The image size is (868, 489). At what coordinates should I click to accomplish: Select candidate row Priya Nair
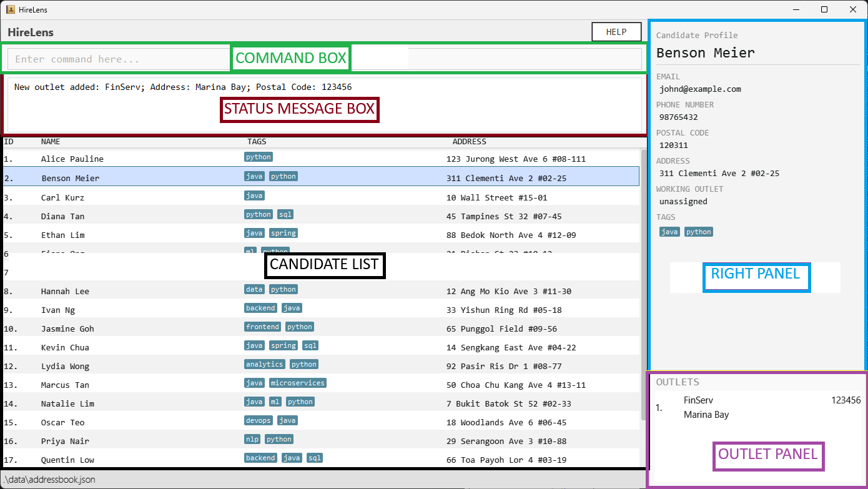pos(321,440)
